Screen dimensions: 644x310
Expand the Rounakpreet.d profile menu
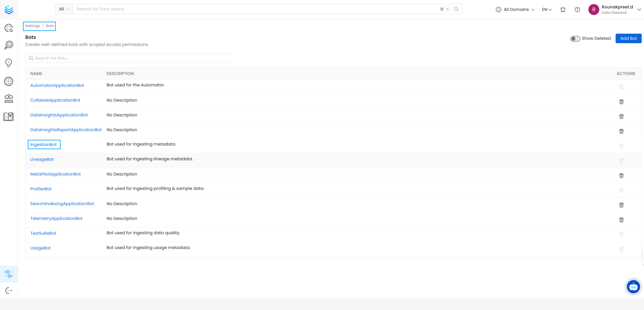coord(615,10)
